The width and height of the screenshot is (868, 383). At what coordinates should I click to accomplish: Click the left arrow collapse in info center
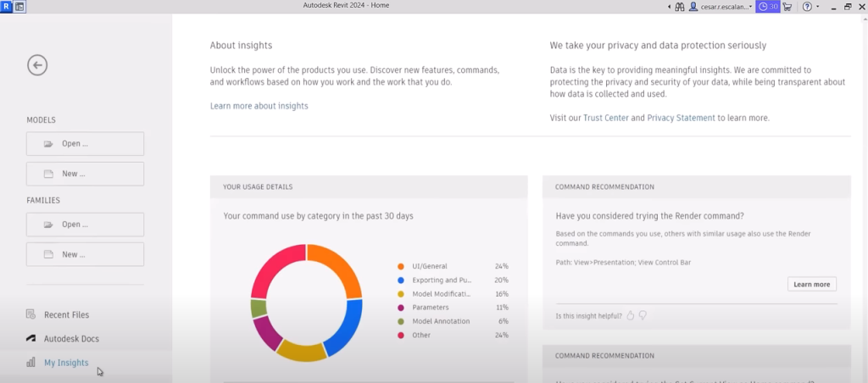coord(670,7)
